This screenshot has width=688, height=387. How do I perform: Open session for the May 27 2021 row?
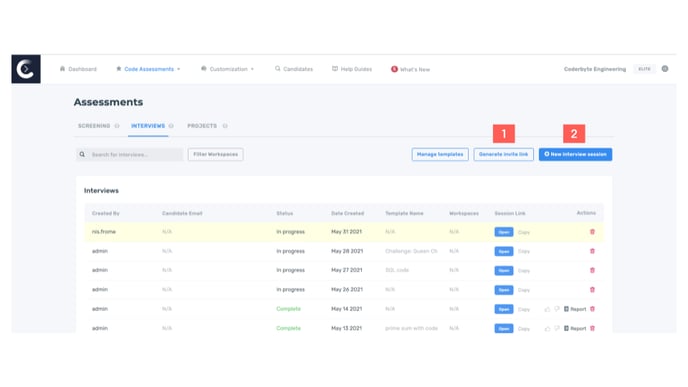click(504, 271)
